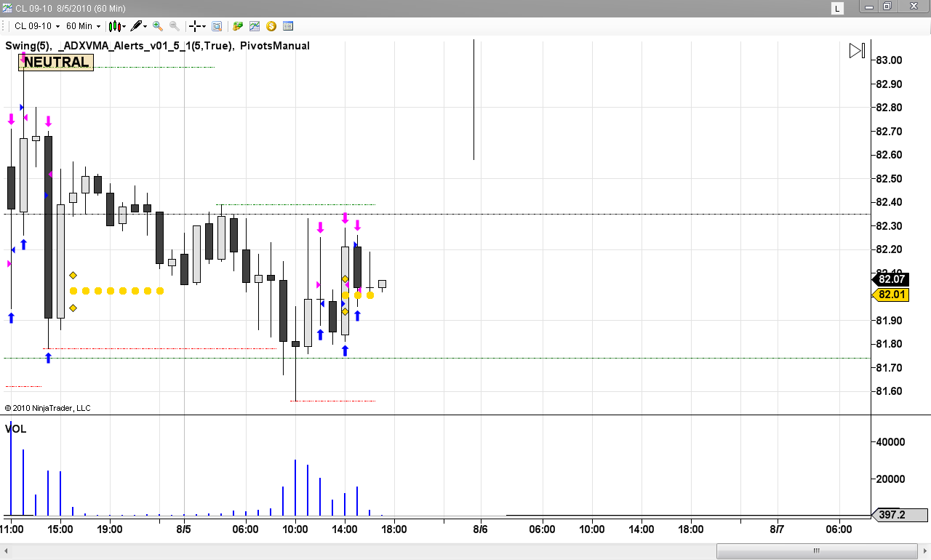Screen dimensions: 931x560
Task: Click the scroll-to-latest-bar arrow icon
Action: point(857,51)
